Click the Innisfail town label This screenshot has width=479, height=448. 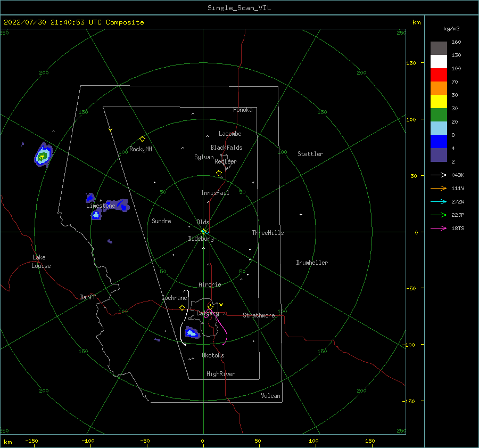click(x=215, y=193)
